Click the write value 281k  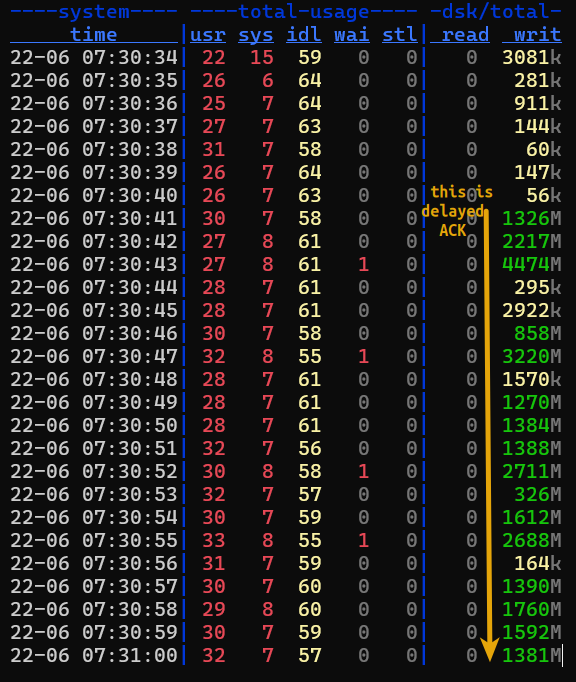pos(538,80)
